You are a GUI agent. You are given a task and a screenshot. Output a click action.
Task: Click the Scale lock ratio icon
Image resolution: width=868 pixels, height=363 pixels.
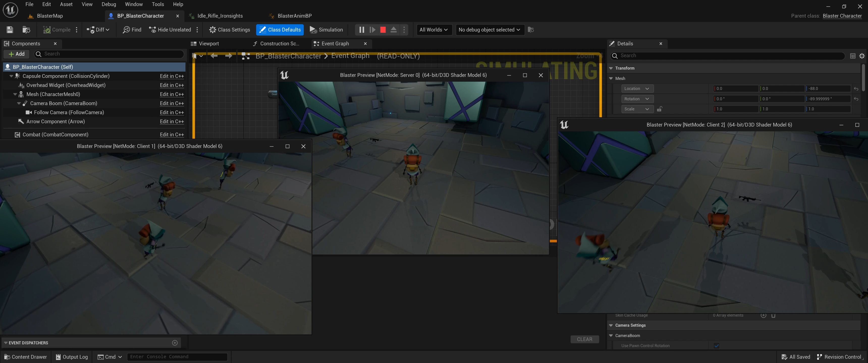click(x=659, y=109)
